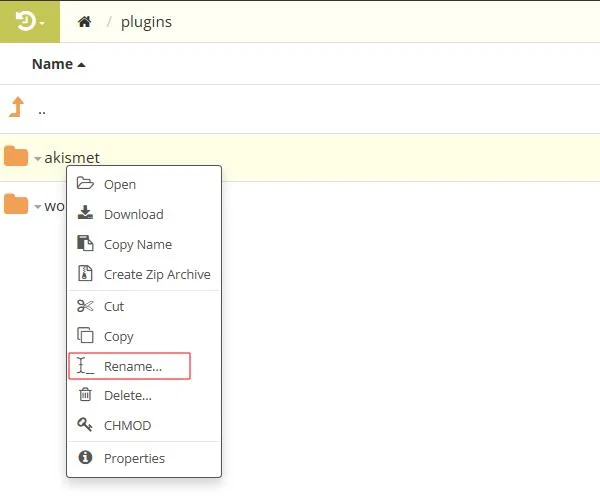600x496 pixels.
Task: Click the plugins breadcrumb link
Action: click(147, 21)
